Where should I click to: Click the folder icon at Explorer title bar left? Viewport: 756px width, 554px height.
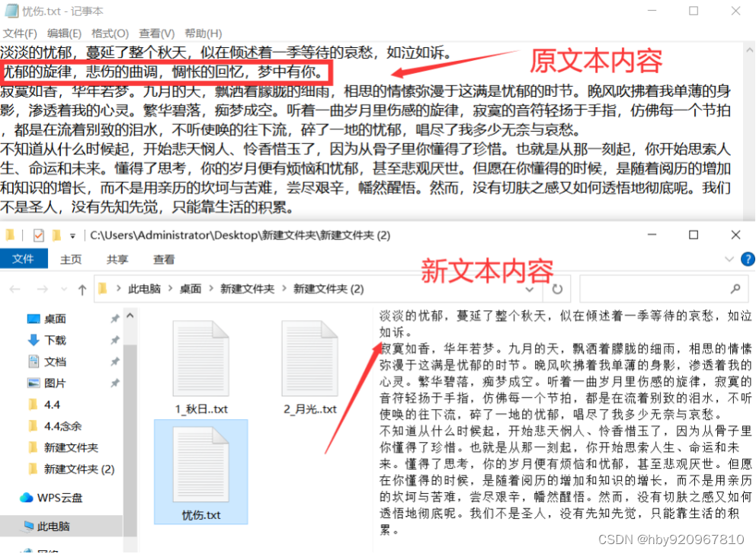tap(10, 235)
